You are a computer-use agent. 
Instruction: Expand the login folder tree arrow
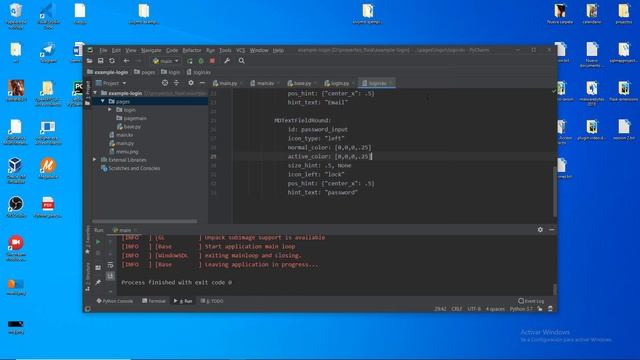pyautogui.click(x=110, y=110)
